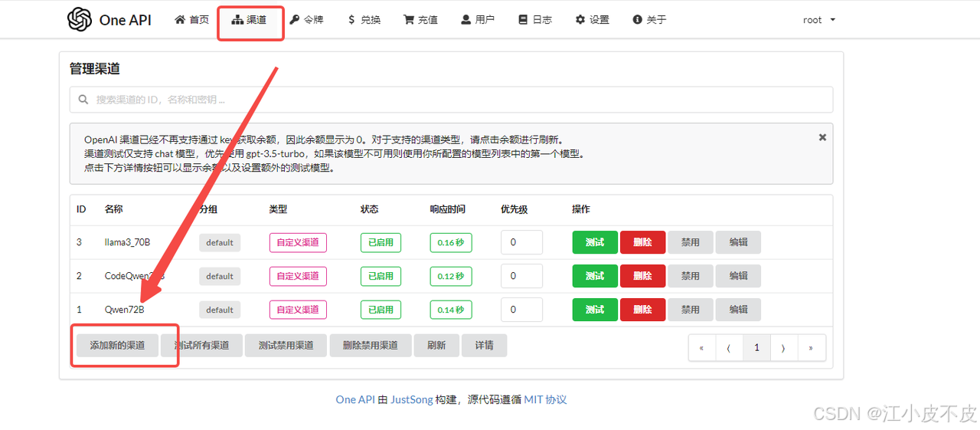Sort channels by ID column header

81,209
